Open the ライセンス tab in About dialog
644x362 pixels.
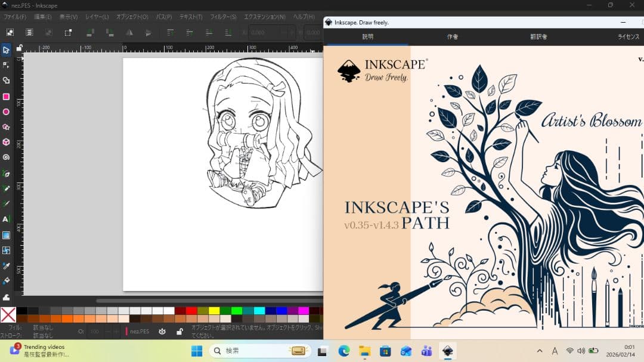(x=628, y=37)
